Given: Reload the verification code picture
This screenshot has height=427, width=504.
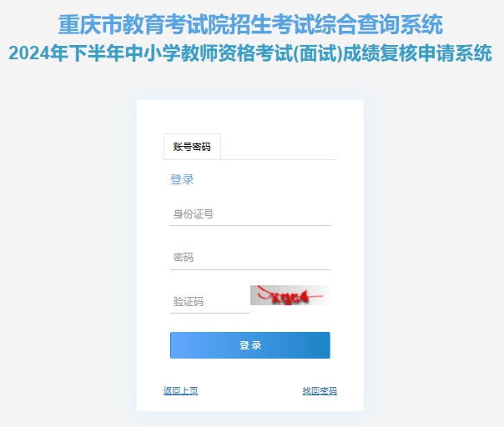Looking at the screenshot, I should pyautogui.click(x=290, y=295).
